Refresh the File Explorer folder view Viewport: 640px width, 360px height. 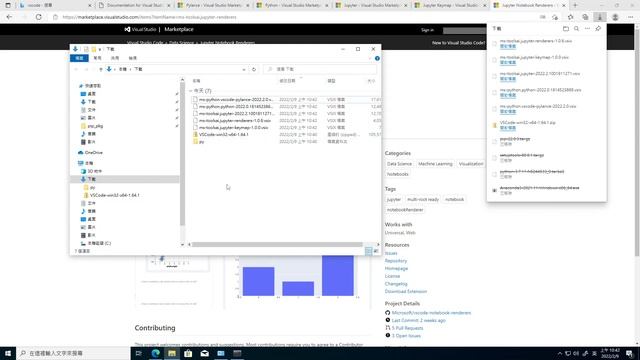point(254,69)
